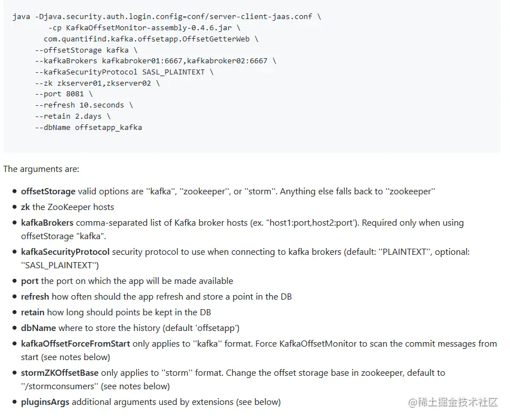Click the dbName argument name
510x420 pixels.
39,328
